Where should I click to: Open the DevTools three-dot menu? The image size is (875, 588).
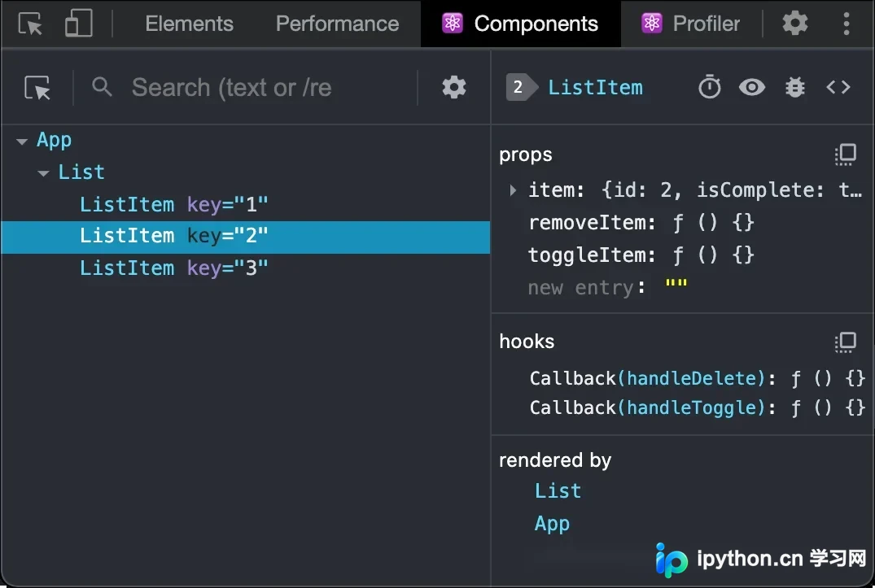tap(846, 24)
